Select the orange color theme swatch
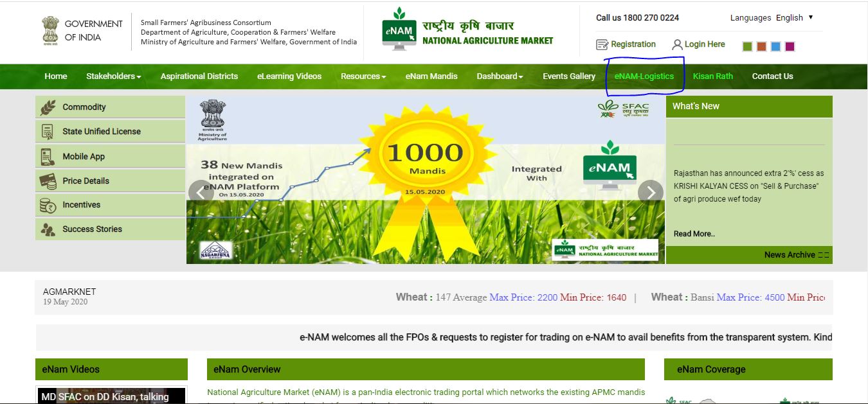This screenshot has height=404, width=868. 761,46
